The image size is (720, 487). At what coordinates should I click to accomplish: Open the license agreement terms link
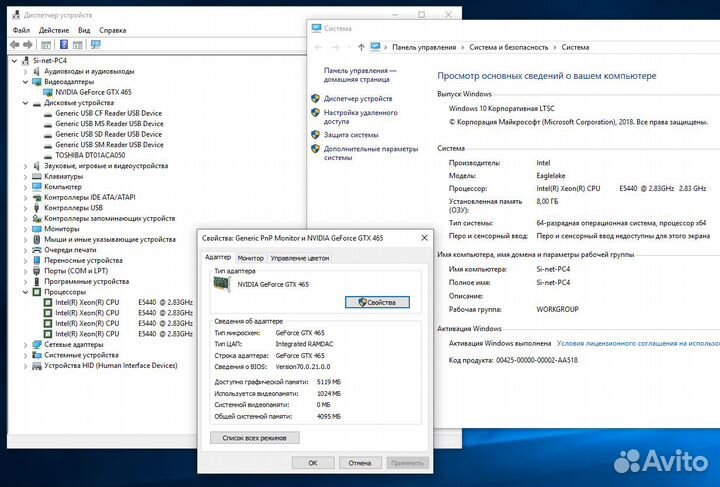[638, 343]
